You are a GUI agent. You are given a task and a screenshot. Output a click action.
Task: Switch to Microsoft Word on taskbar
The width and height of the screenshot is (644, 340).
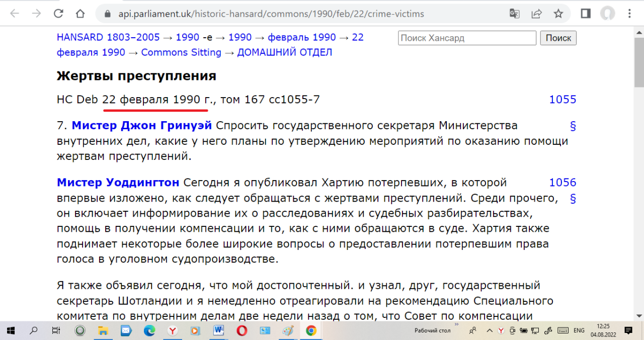pos(218,330)
